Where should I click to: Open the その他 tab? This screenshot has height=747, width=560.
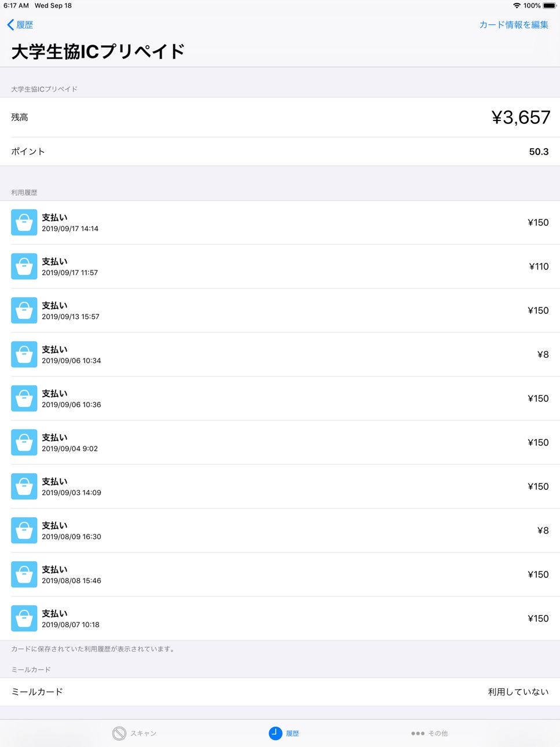429,733
